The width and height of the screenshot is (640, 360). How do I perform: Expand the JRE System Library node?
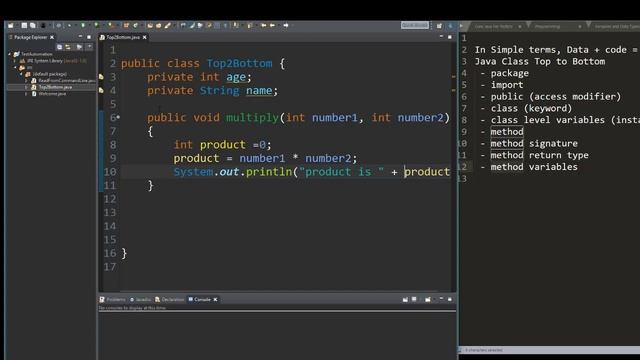pyautogui.click(x=15, y=61)
